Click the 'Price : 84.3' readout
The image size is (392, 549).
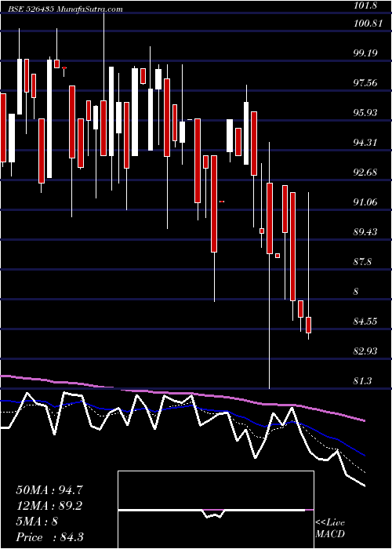pyautogui.click(x=49, y=537)
